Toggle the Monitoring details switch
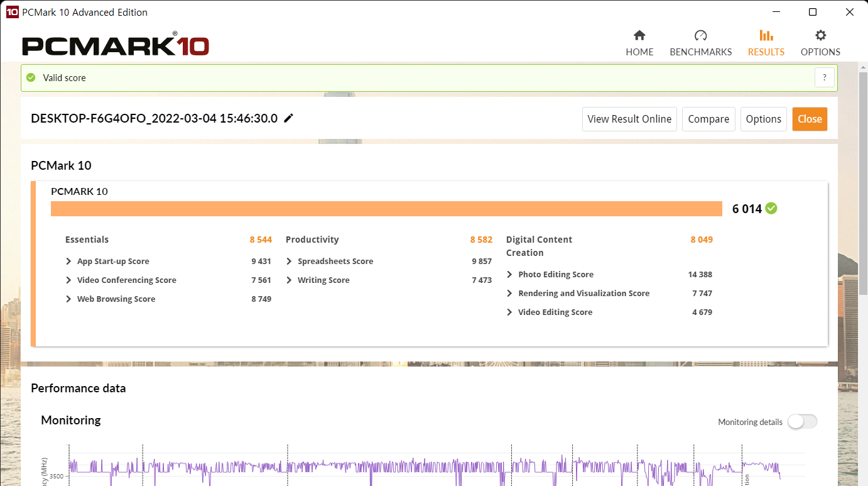 pyautogui.click(x=803, y=422)
